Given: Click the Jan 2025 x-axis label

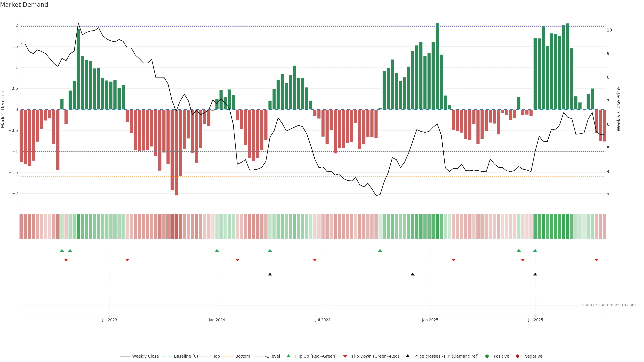Looking at the screenshot, I should [430, 320].
